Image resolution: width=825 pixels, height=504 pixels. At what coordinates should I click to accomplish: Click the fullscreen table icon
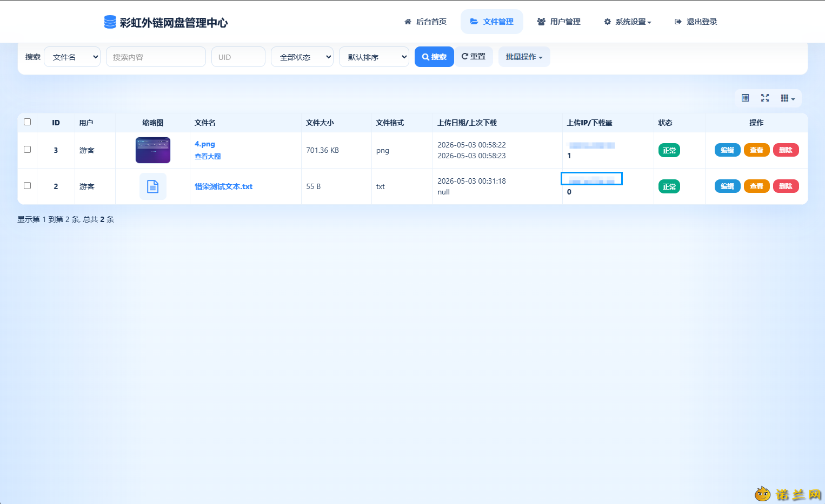[x=765, y=98]
